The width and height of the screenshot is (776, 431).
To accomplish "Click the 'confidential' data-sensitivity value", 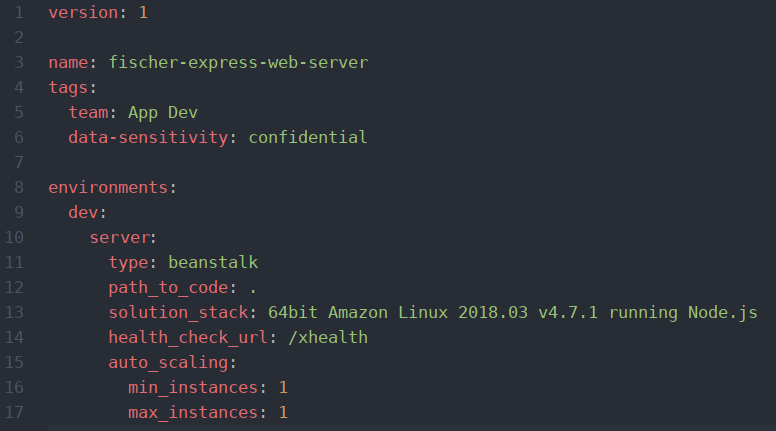I will tap(308, 137).
